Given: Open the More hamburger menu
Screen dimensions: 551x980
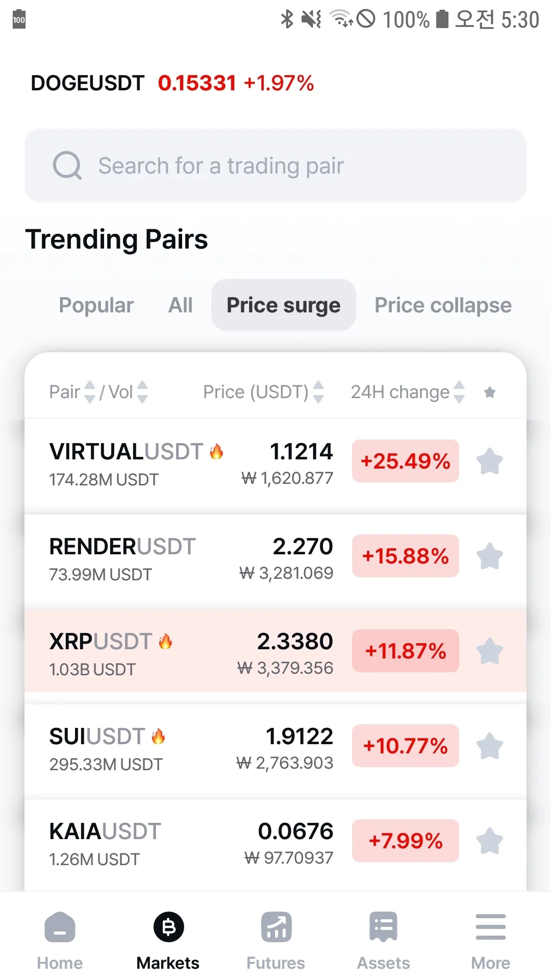Looking at the screenshot, I should point(490,927).
